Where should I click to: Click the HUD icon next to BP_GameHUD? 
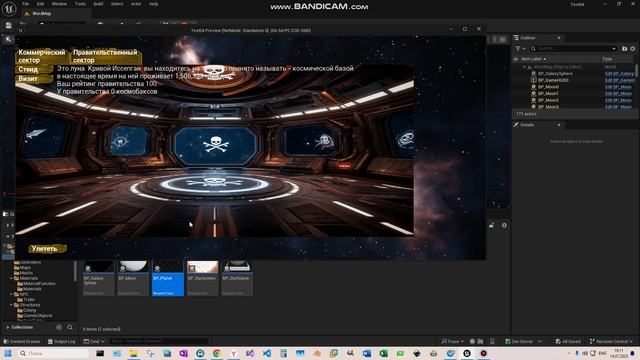click(533, 80)
